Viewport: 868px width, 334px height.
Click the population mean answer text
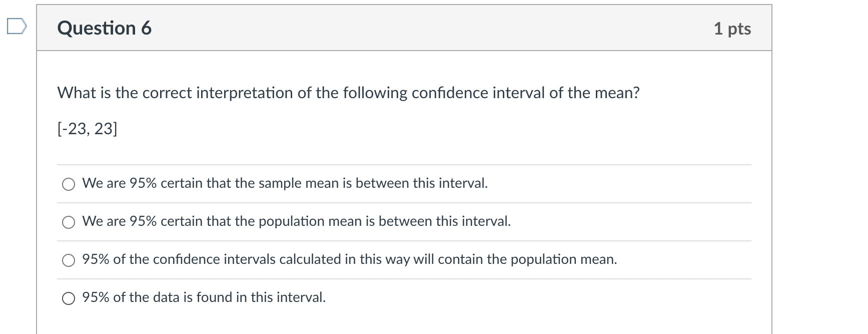pos(297,221)
